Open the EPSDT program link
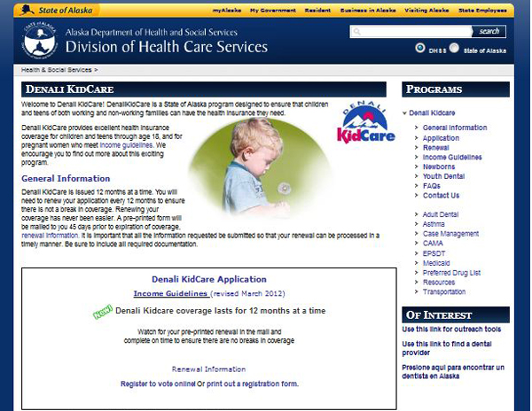532x411 pixels. 434,253
